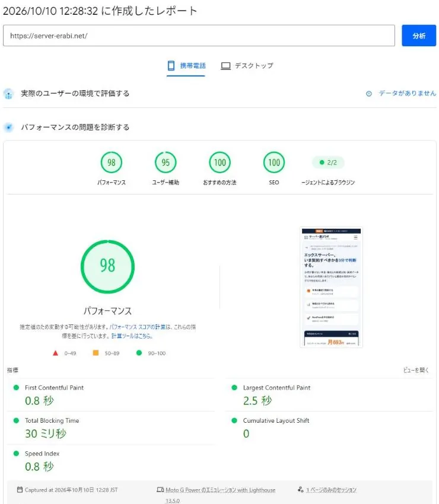Screen dimensions: 439x504
Task: Jump to the パフォーマンス 98 score gauge
Action: point(112,162)
